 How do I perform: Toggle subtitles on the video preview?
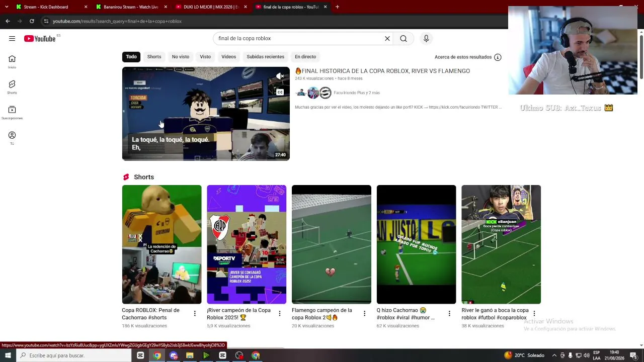(x=280, y=92)
